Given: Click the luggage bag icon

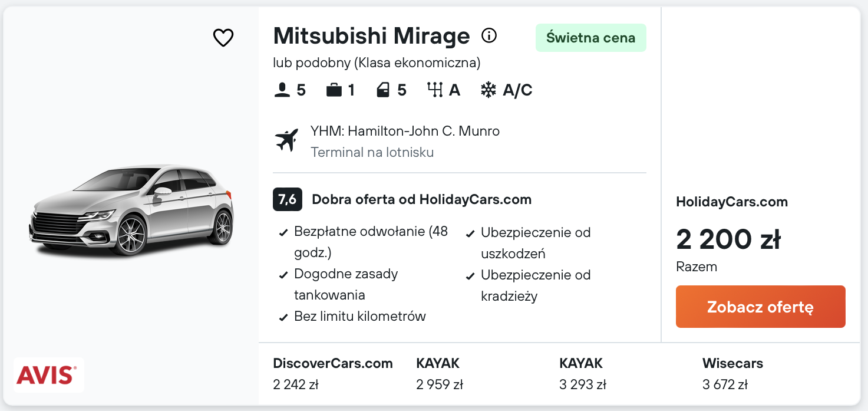Looking at the screenshot, I should coord(334,90).
